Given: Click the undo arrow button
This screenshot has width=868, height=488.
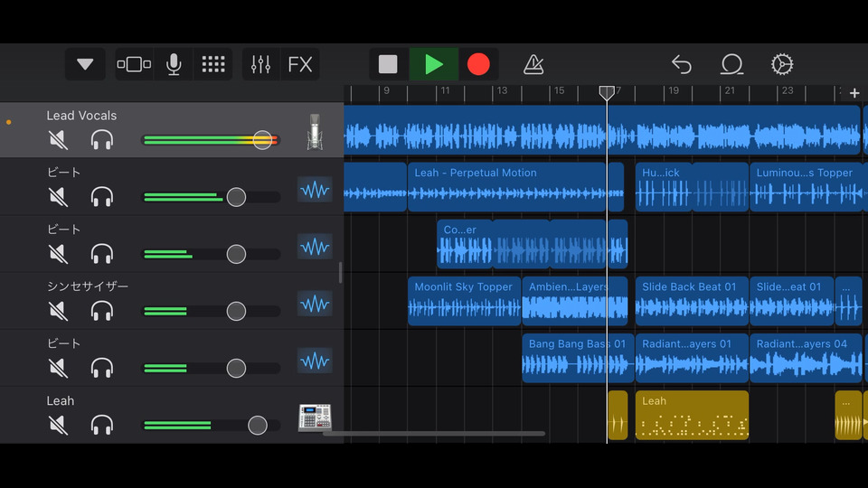Looking at the screenshot, I should click(682, 65).
